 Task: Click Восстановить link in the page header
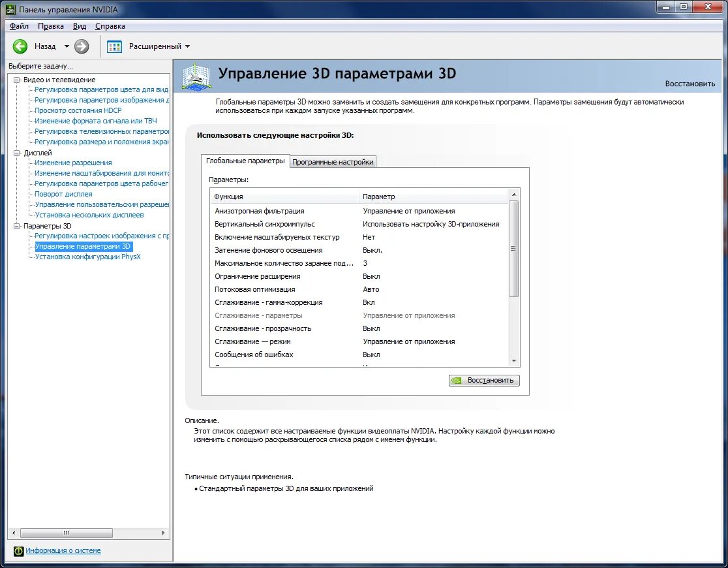click(690, 84)
